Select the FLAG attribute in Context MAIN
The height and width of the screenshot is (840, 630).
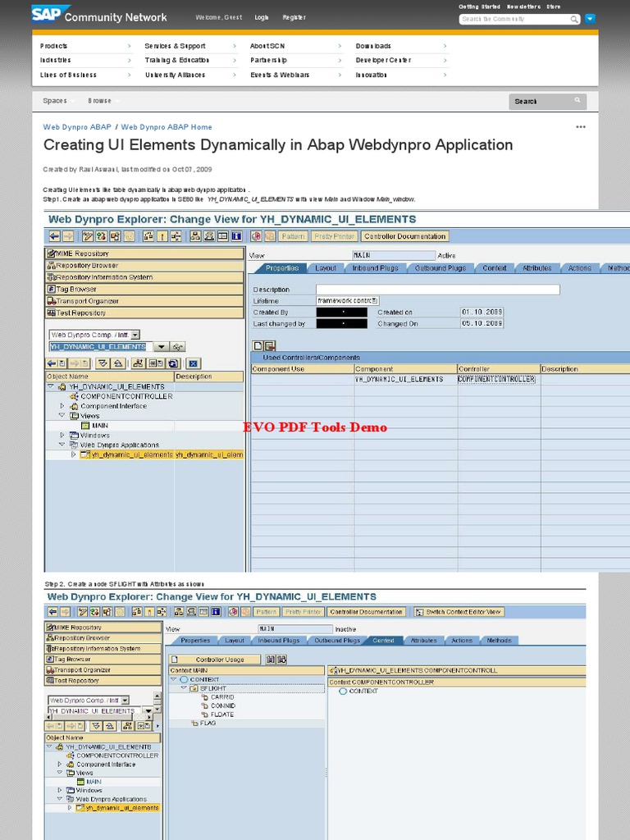coord(208,723)
